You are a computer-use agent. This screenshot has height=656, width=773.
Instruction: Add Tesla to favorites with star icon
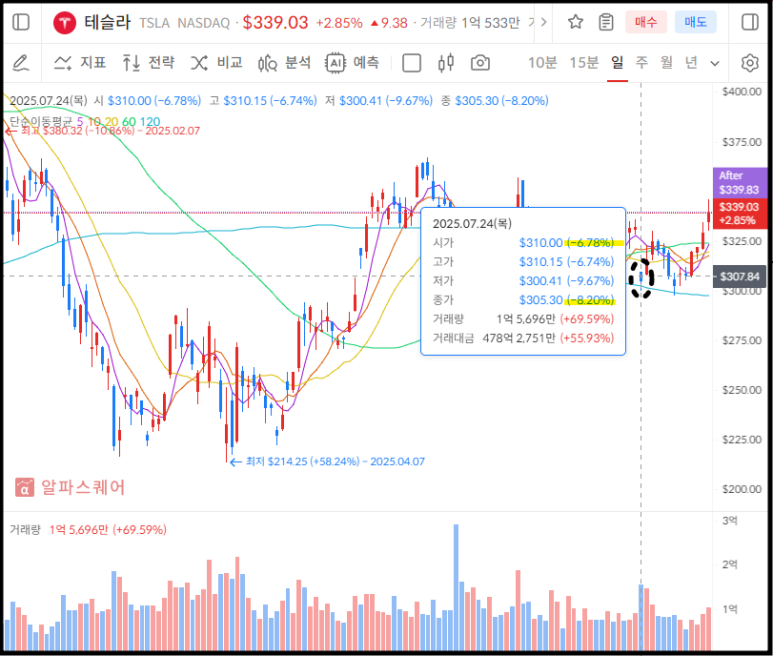click(x=575, y=22)
